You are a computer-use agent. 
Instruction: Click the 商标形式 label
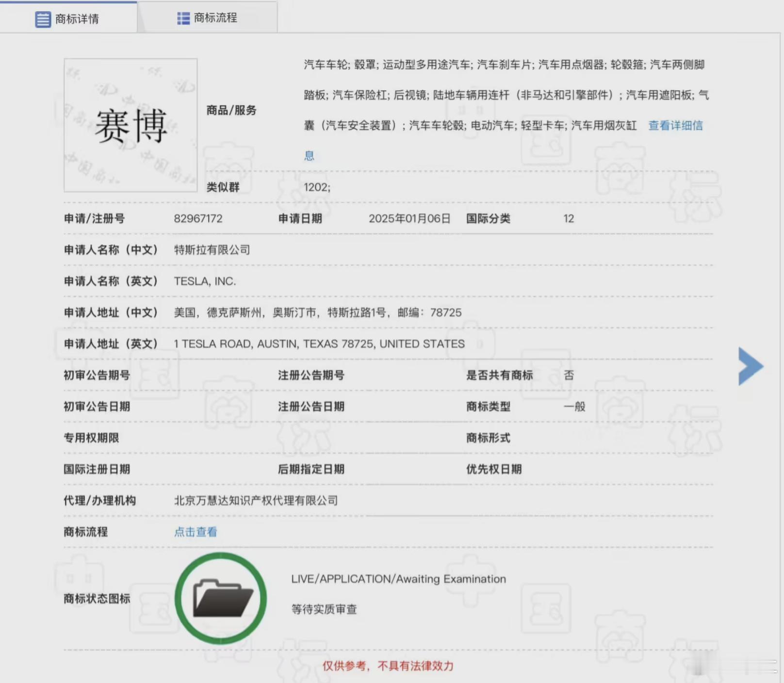488,438
